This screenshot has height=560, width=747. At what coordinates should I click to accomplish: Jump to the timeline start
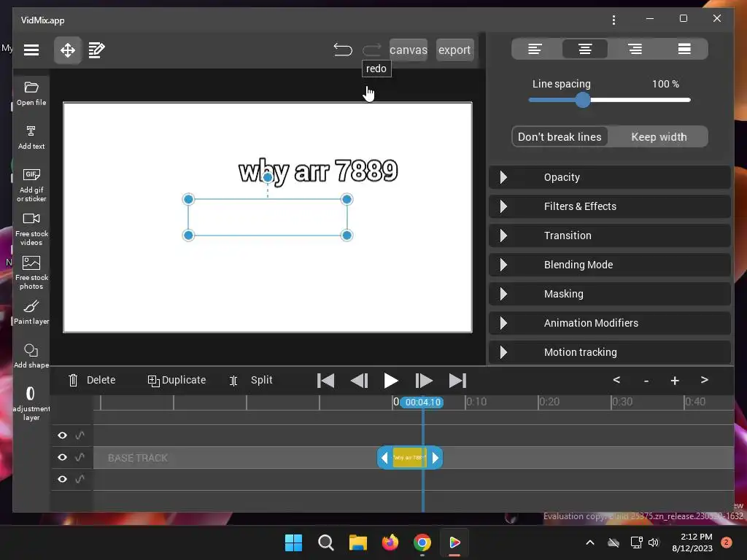(326, 381)
